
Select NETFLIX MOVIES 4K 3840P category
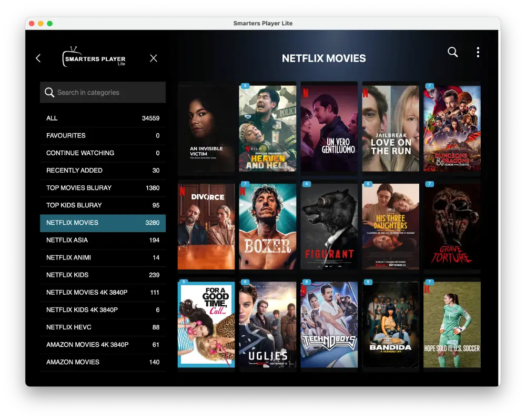(103, 293)
